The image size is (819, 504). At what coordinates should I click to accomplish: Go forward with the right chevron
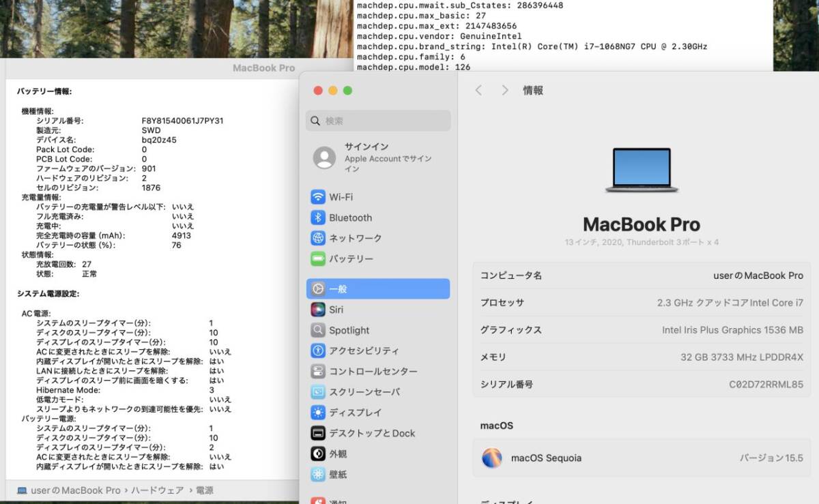(x=505, y=90)
